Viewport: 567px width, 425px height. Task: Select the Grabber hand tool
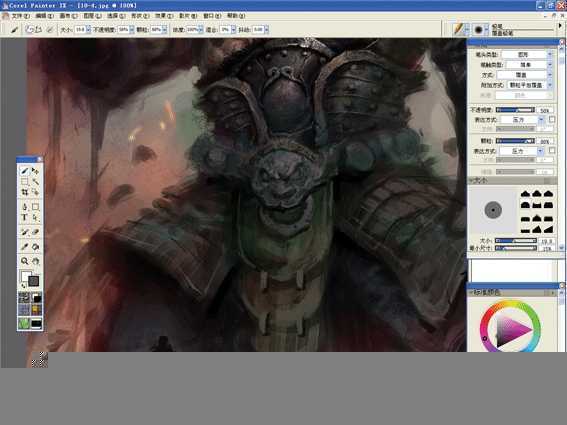tap(35, 261)
